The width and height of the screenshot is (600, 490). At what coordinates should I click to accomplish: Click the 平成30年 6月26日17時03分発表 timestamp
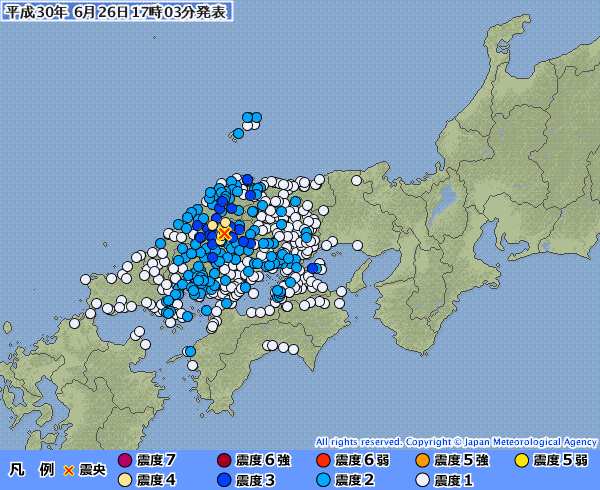tap(116, 12)
